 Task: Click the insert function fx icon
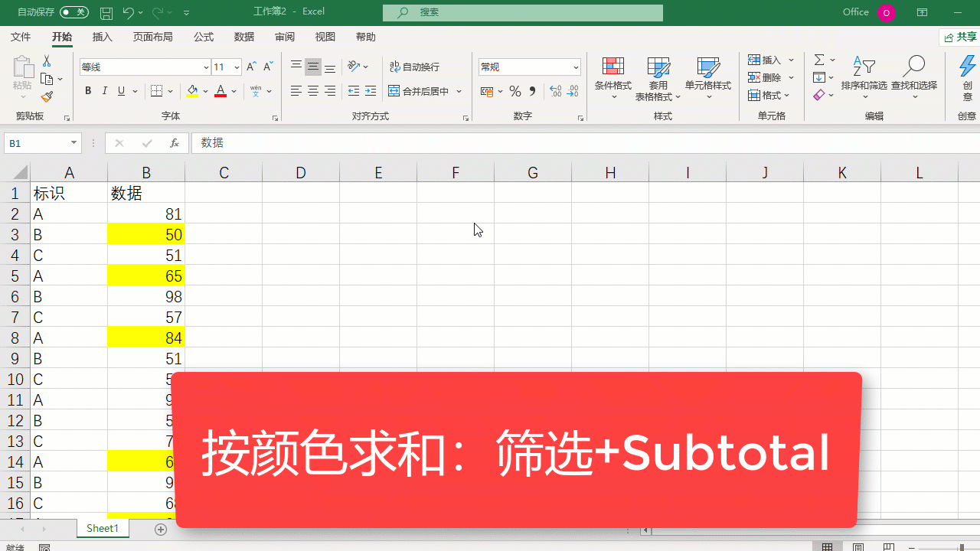174,143
